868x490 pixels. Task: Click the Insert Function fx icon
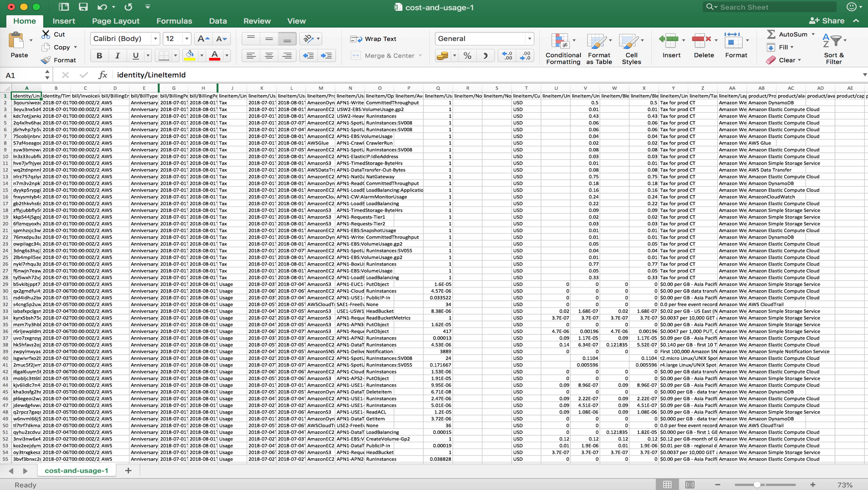(102, 75)
